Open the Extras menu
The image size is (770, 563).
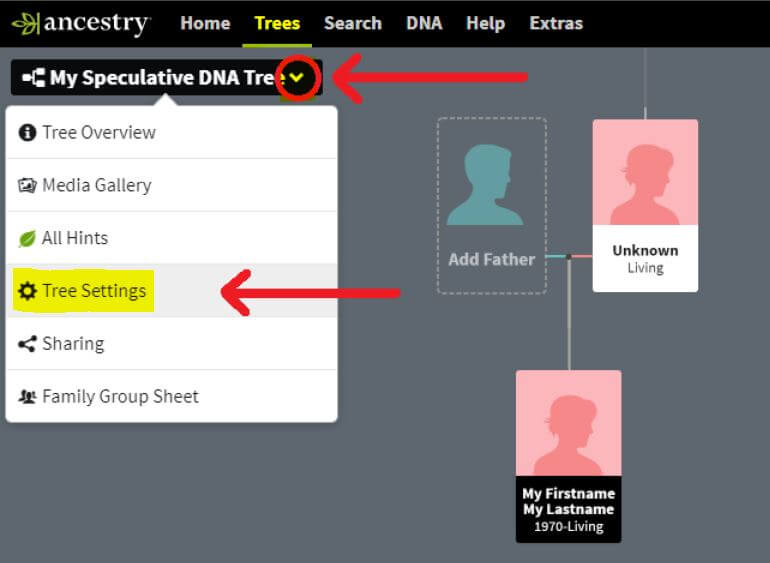coord(556,23)
